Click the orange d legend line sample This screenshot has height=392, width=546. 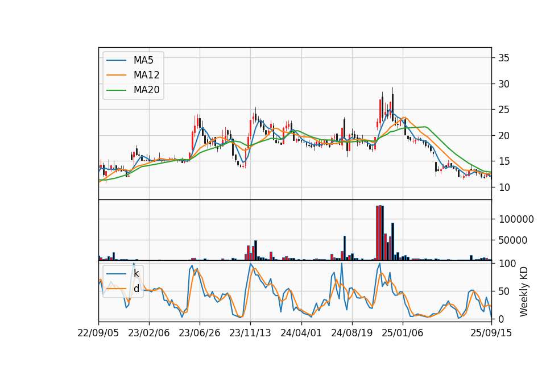(116, 289)
